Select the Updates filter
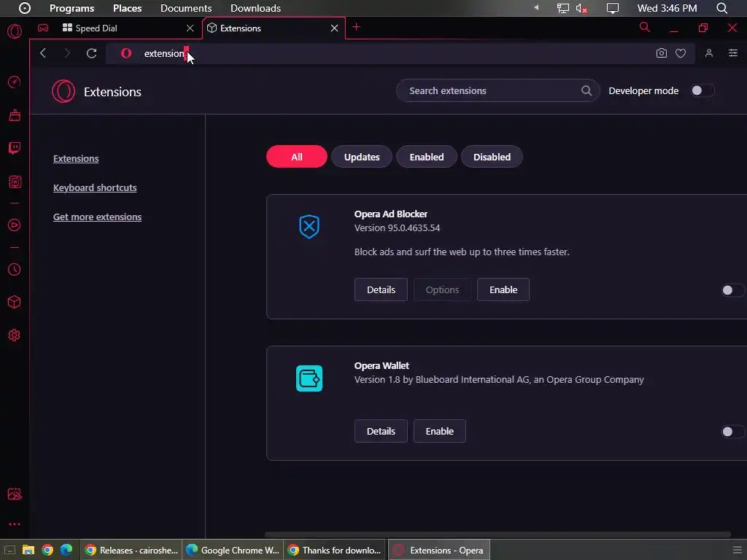This screenshot has width=747, height=560. 362,157
